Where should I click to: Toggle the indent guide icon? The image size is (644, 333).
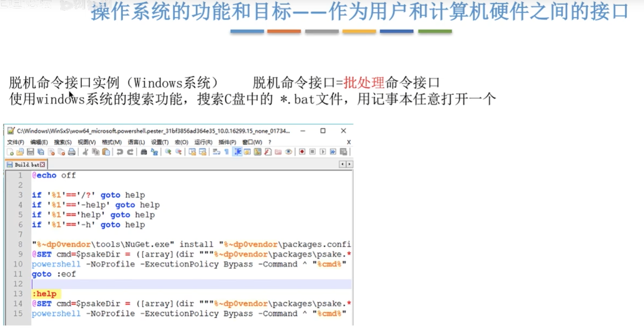(x=237, y=152)
